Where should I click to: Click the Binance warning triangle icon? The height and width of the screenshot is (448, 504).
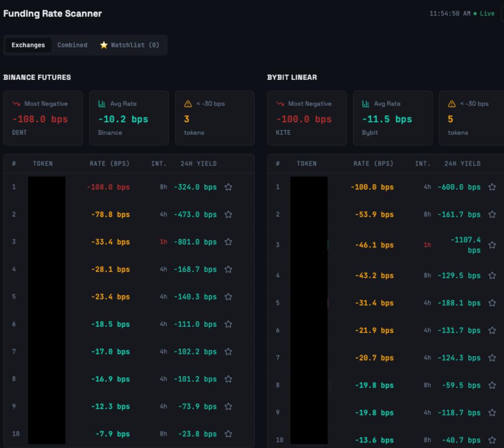coord(188,103)
